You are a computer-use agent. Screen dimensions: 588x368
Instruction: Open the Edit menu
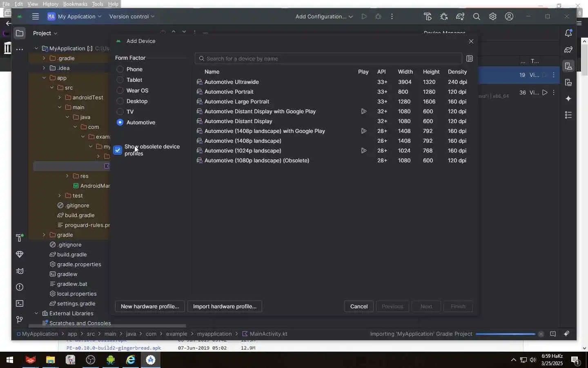19,4
